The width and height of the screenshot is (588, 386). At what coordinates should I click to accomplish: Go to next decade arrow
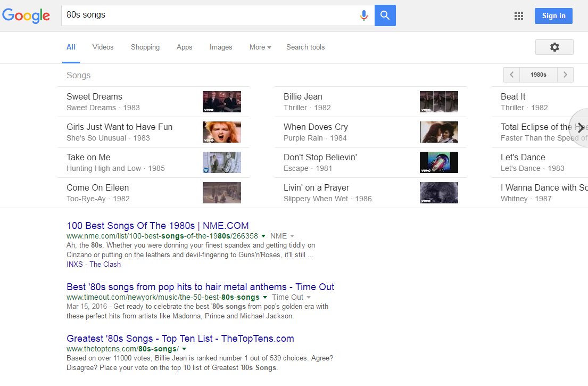tap(565, 75)
